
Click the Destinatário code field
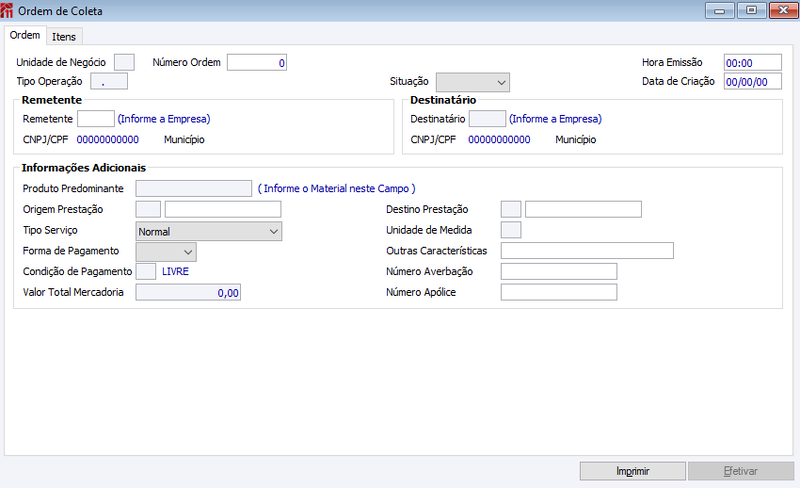point(487,118)
